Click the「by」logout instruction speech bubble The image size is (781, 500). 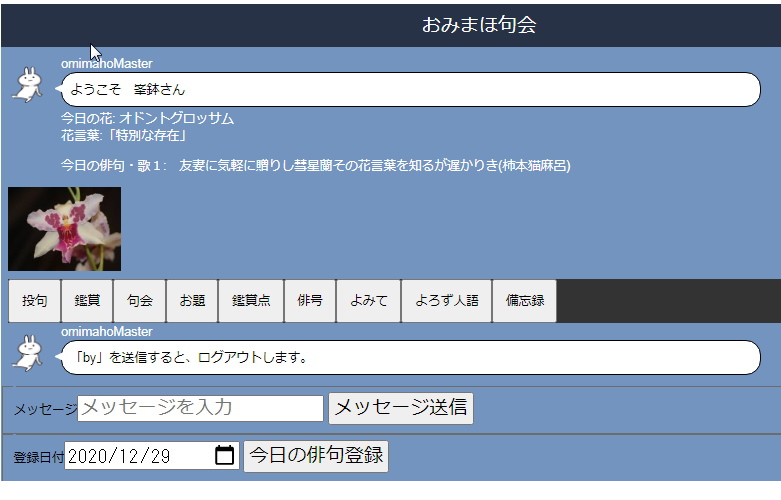point(410,357)
